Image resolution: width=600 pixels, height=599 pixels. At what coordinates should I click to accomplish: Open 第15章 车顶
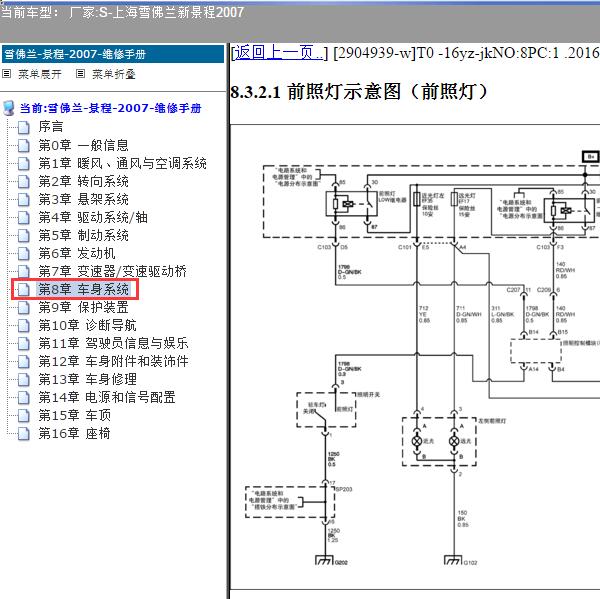[x=75, y=415]
